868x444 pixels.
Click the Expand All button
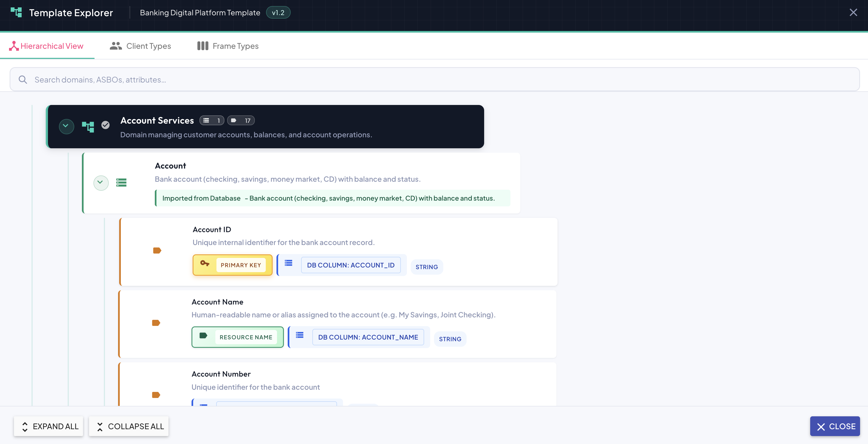point(48,426)
